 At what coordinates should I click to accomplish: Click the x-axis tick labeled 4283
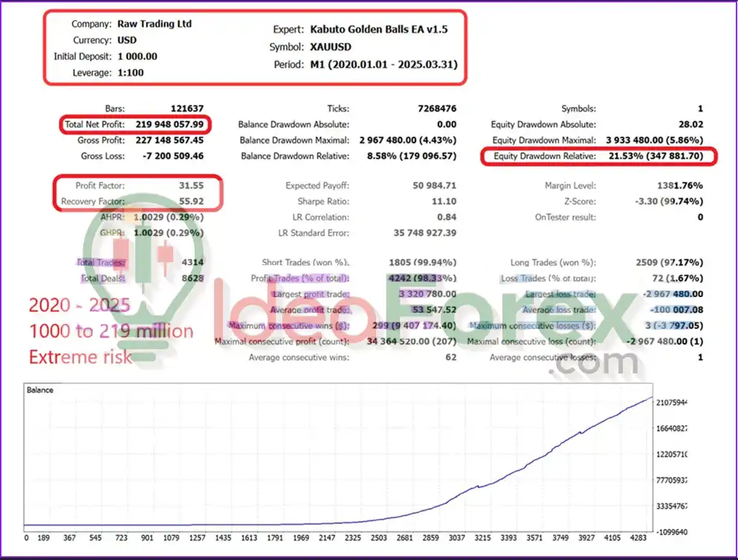(x=638, y=538)
